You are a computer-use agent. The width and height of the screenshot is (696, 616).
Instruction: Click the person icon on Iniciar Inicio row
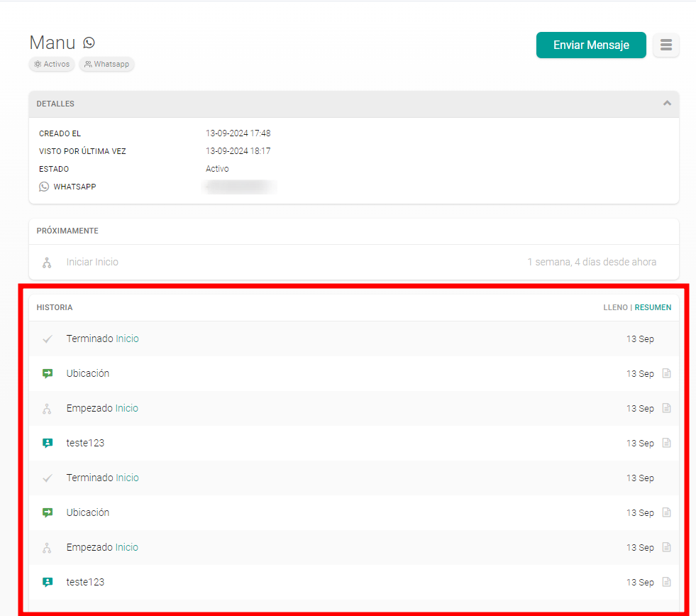[x=46, y=262]
